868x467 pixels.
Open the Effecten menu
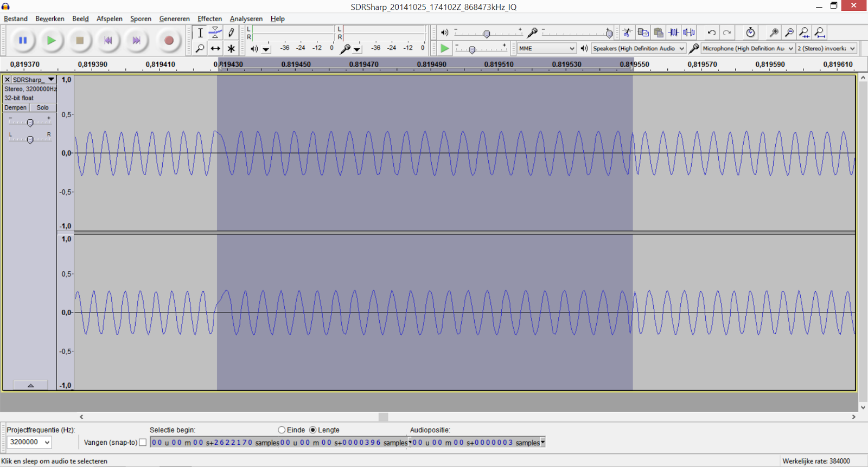209,18
